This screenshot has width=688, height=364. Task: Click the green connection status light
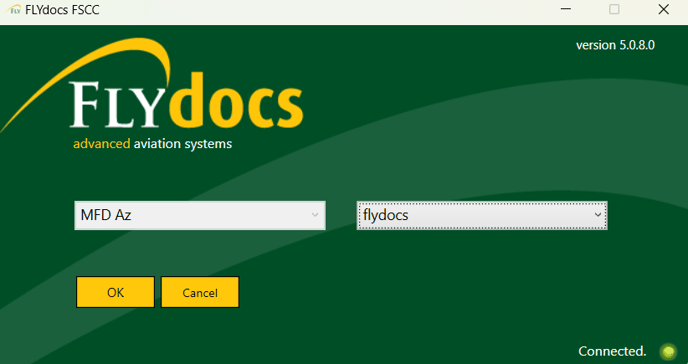668,351
